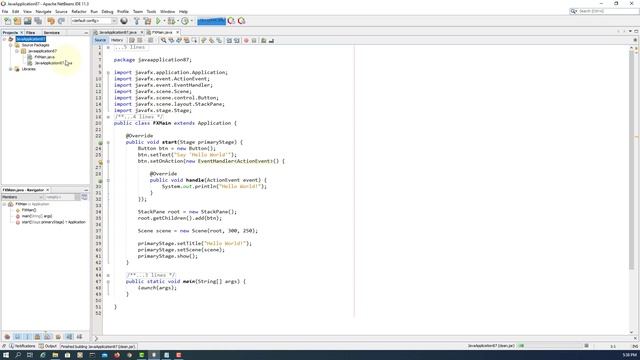Screen dimensions: 640x360
Task: Switch to the JavaApplication87.java editor tab
Action: tap(118, 32)
